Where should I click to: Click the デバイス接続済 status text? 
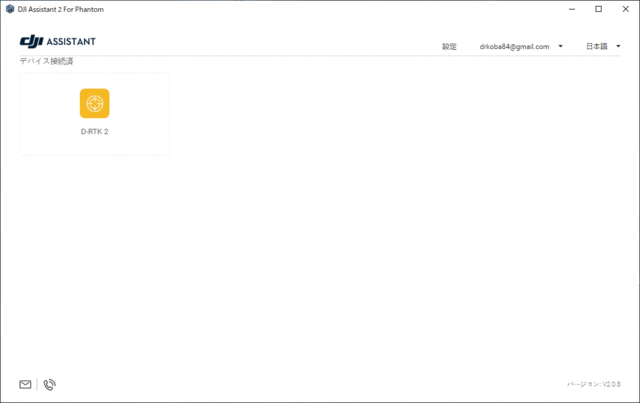[x=47, y=61]
